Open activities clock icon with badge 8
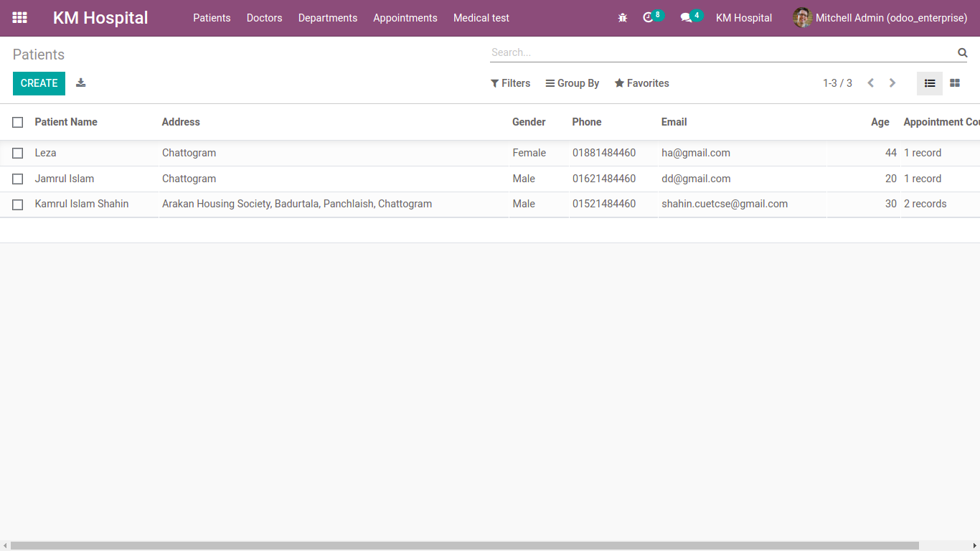Screen dimensions: 980x551 coord(652,17)
